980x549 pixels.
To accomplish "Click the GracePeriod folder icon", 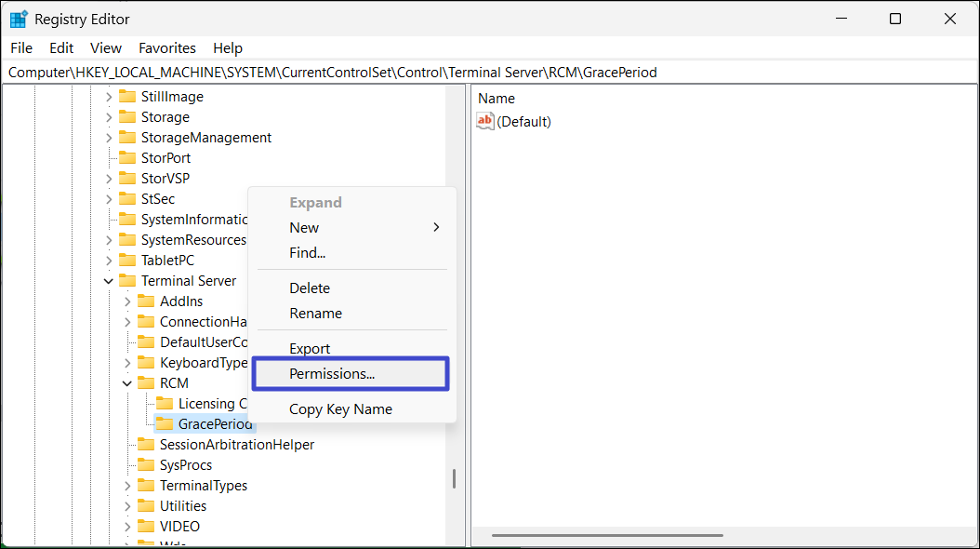I will click(x=165, y=424).
